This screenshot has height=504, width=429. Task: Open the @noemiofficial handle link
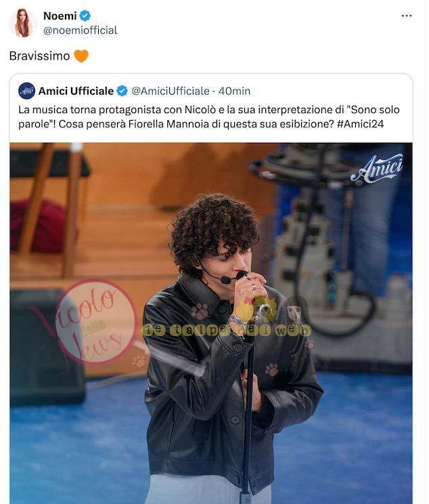pos(81,30)
